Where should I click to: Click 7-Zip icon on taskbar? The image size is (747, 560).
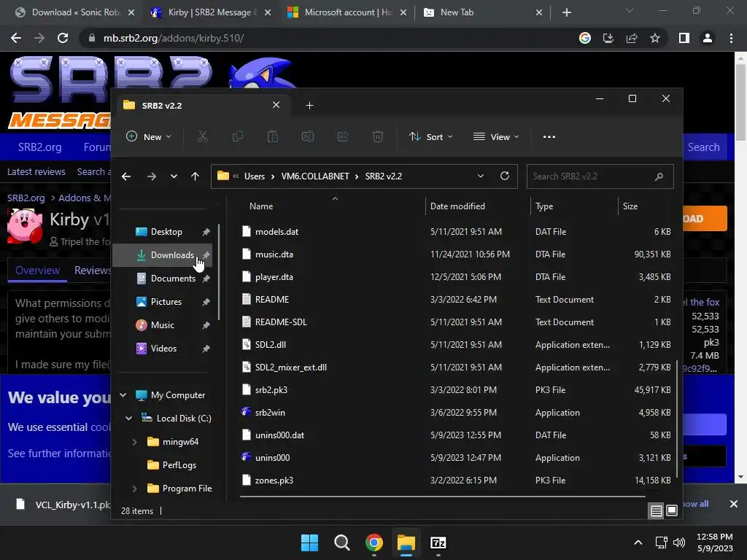[438, 542]
